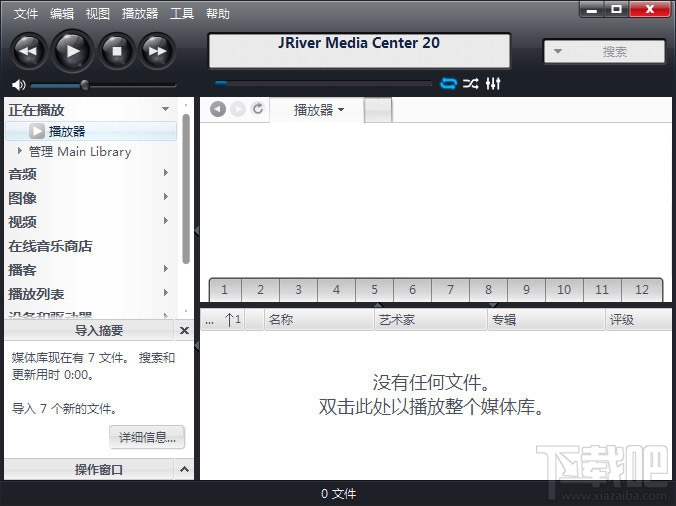This screenshot has width=676, height=506.
Task: Expand the 视频 section arrow
Action: (x=166, y=221)
